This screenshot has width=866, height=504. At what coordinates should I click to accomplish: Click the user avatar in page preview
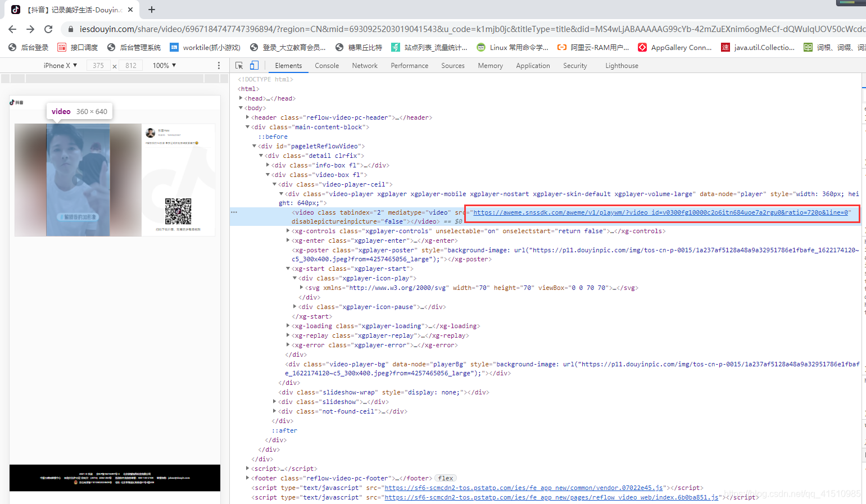[150, 133]
